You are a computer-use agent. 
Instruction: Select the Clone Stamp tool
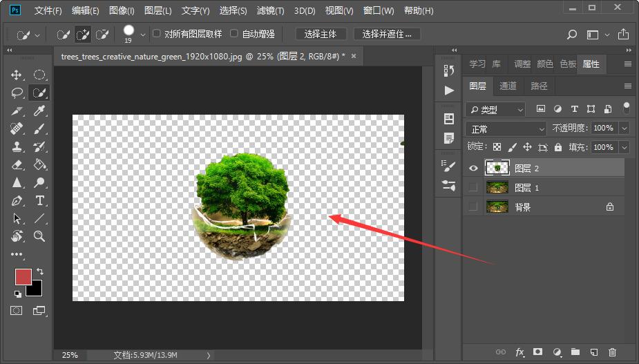click(17, 146)
